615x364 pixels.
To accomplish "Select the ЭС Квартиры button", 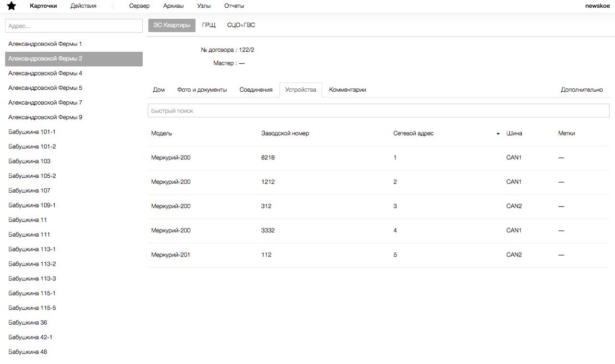I will (x=172, y=25).
